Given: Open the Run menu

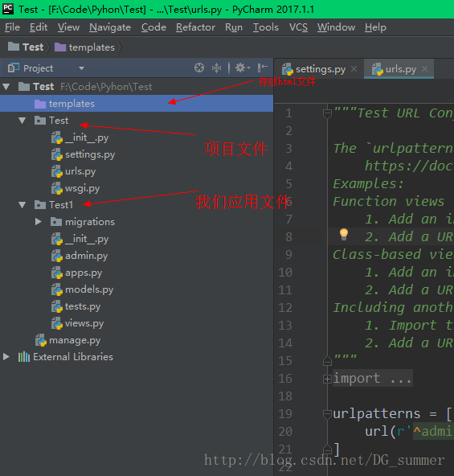Looking at the screenshot, I should 234,27.
